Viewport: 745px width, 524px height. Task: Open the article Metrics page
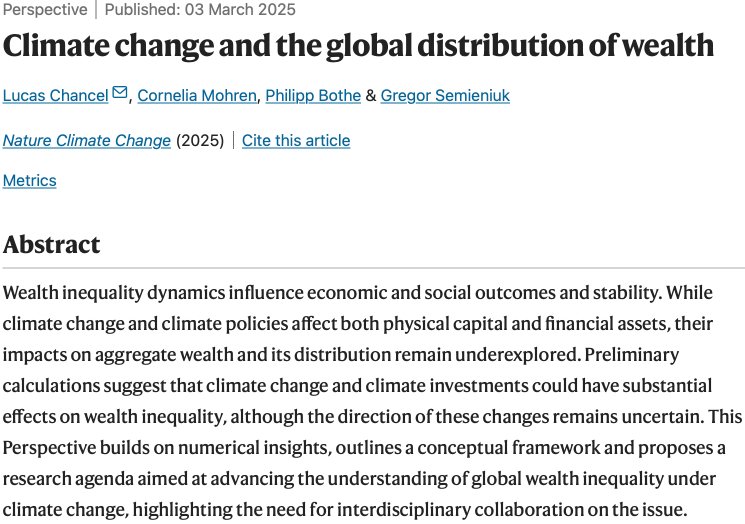point(30,180)
